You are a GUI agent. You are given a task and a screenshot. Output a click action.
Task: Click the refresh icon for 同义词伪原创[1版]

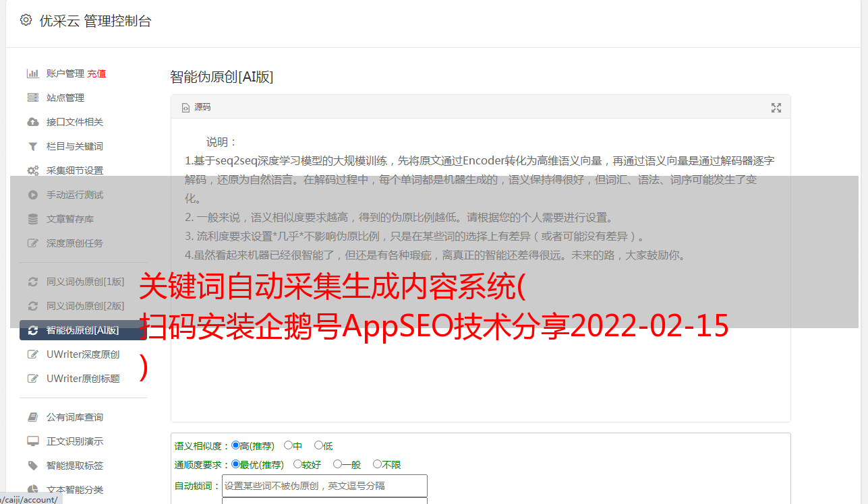[x=32, y=282]
